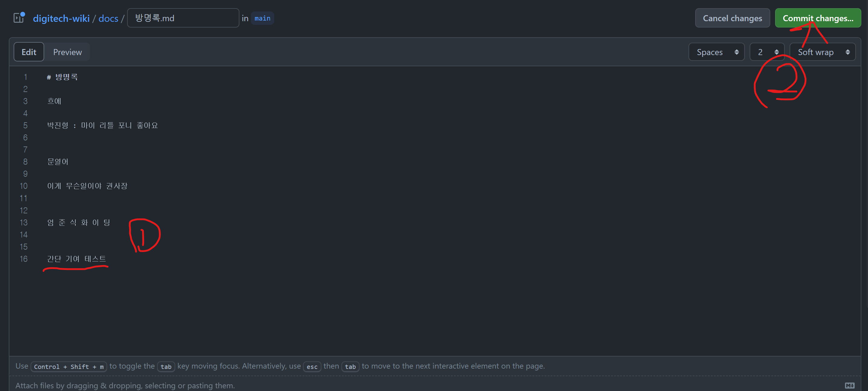Click line with 박진형 : 마이 리틀 포니 좋아요
Screen dimensions: 868x391
[102, 125]
